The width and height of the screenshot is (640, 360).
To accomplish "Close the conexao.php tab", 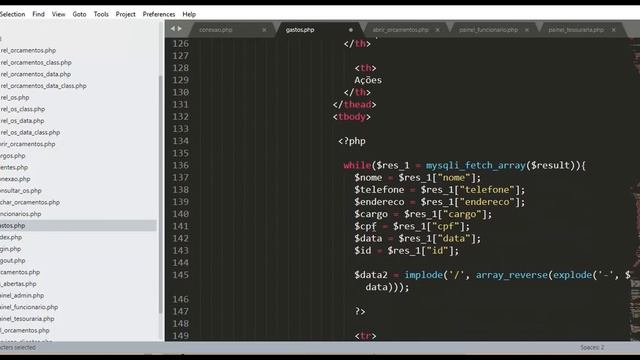I will tap(264, 30).
